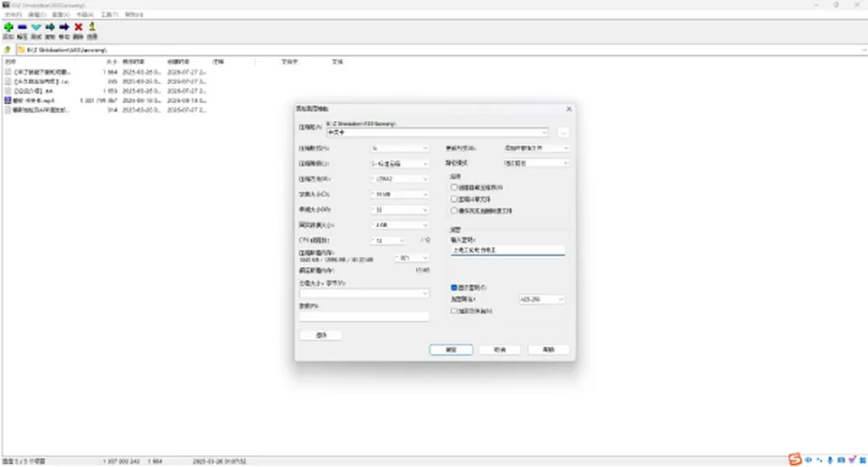
Task: Click the Sogou microphone voice input icon
Action: 830,460
